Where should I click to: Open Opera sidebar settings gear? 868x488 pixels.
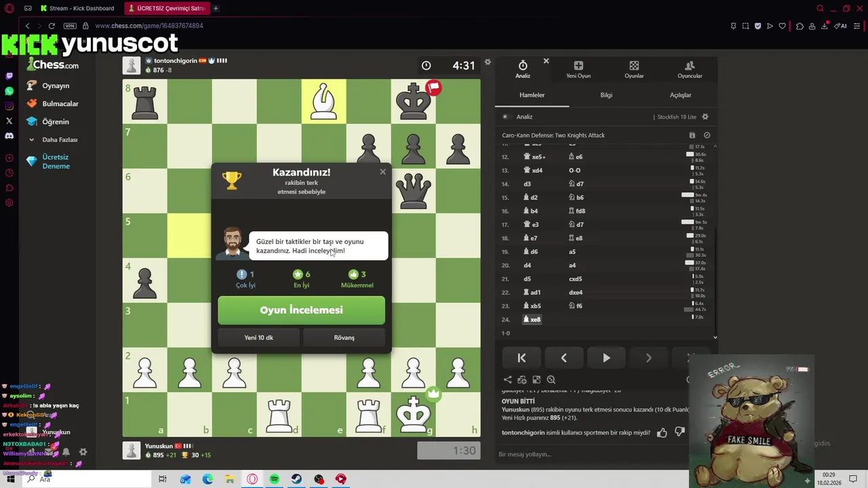pyautogui.click(x=9, y=203)
